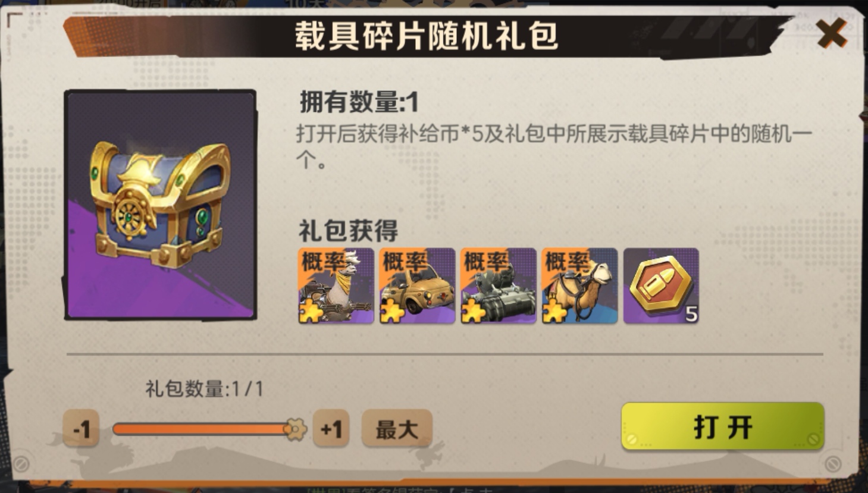The image size is (868, 493).
Task: Click the gear-shaped slider handle
Action: (295, 429)
